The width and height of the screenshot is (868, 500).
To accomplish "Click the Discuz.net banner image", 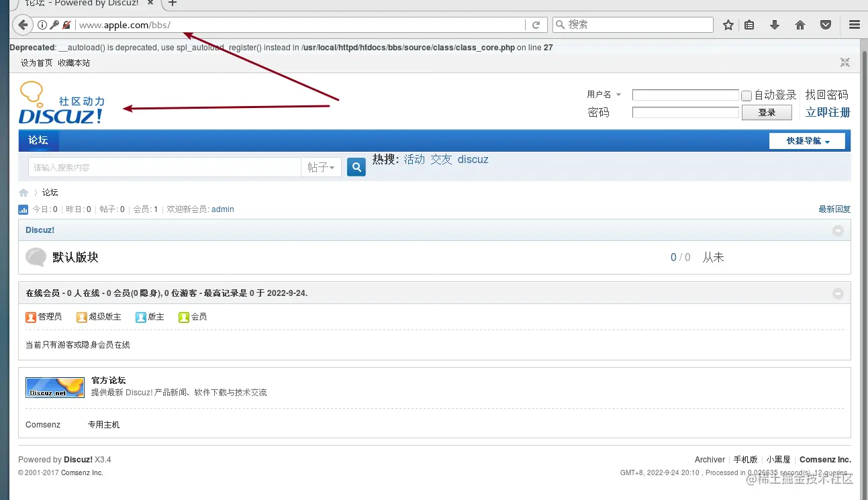I will coord(55,387).
